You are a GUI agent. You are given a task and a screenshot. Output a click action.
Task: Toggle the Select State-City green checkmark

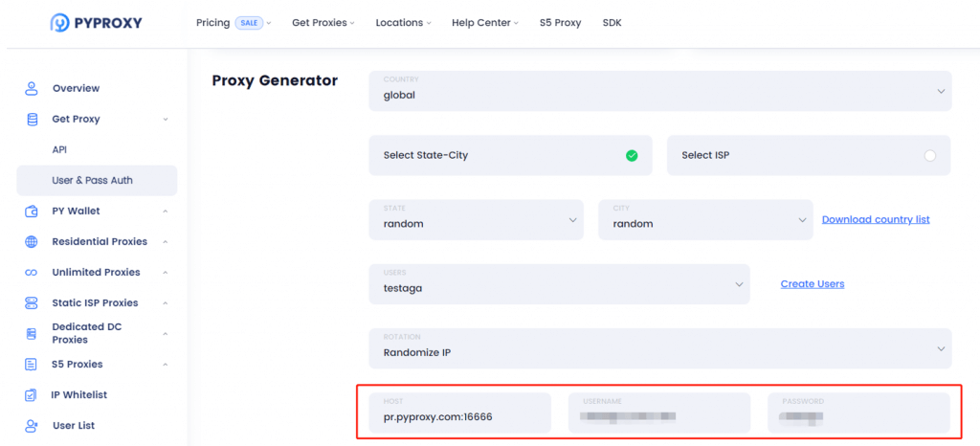tap(632, 156)
